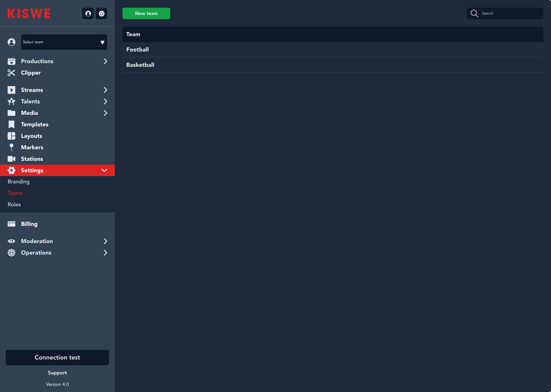This screenshot has width=551, height=392.
Task: Open the Operations menu item
Action: pyautogui.click(x=36, y=253)
